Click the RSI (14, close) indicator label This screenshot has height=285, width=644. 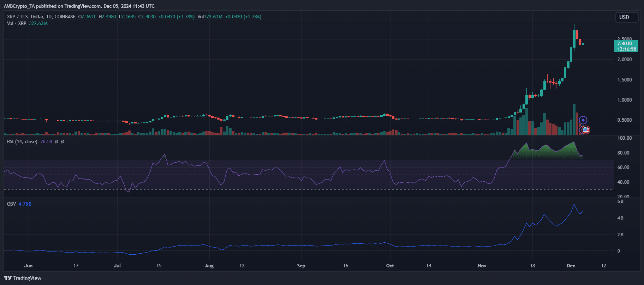click(22, 141)
